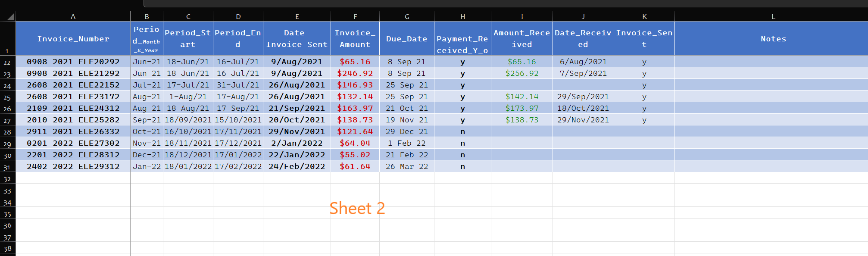
Task: Select cell with invoice 2608 2021 ELE23172
Action: [73, 97]
